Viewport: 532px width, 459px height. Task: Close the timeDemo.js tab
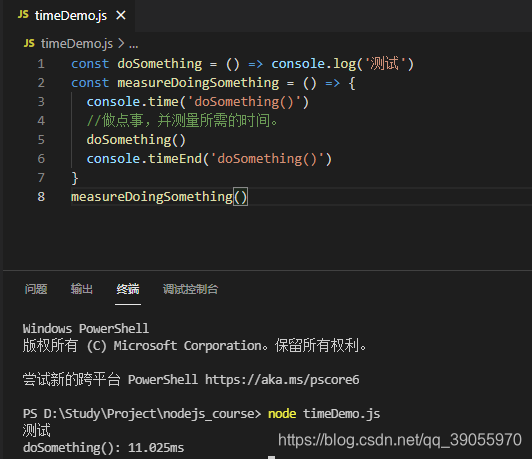pyautogui.click(x=121, y=15)
